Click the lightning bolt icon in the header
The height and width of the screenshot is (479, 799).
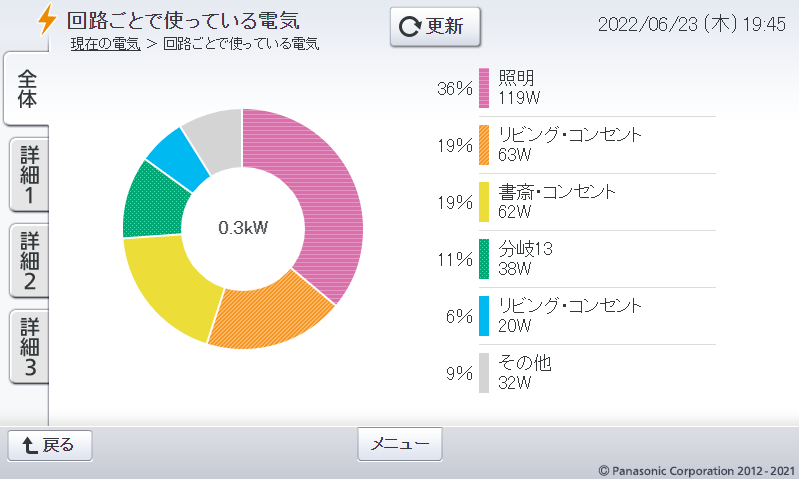[46, 21]
